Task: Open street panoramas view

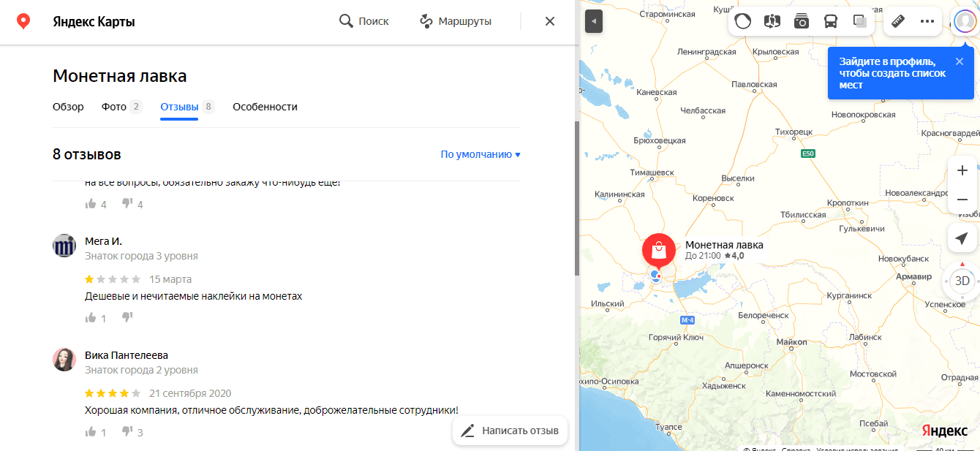Action: [772, 21]
